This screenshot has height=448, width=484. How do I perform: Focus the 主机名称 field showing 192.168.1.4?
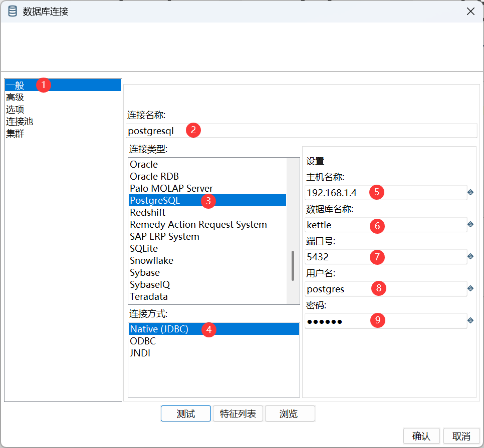(x=386, y=193)
